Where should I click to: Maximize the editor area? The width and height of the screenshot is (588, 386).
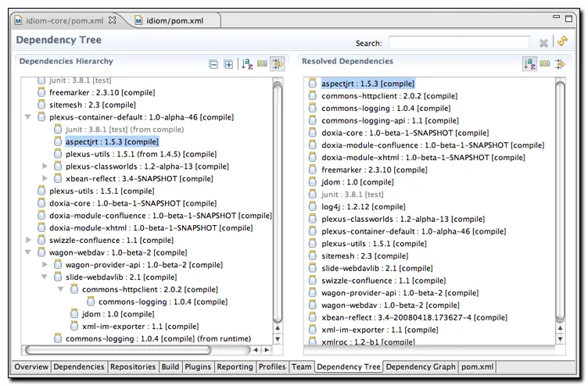569,19
